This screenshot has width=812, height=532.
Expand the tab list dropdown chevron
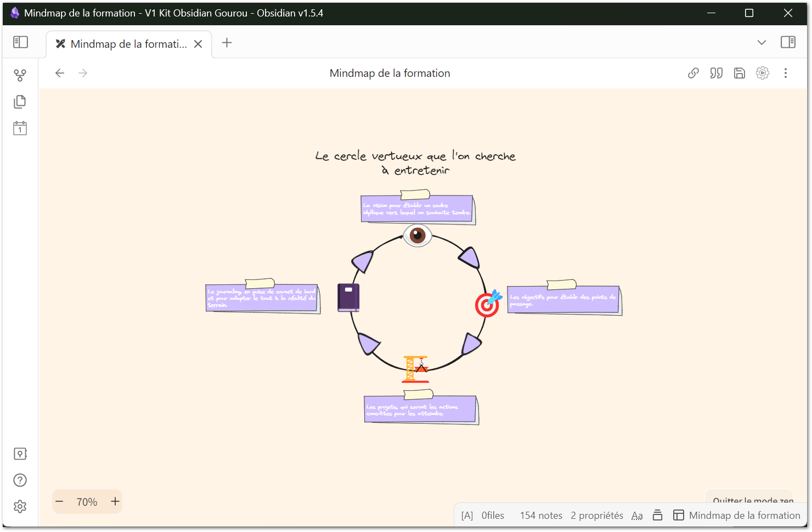[762, 43]
